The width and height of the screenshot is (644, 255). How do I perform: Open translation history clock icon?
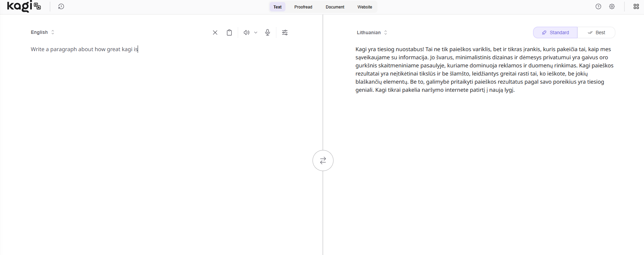click(61, 6)
